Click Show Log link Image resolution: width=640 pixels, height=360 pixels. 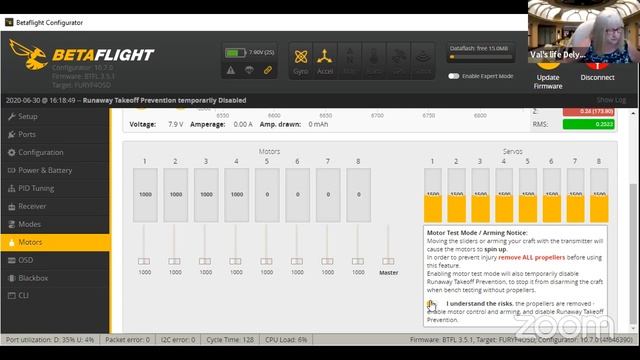tap(611, 100)
